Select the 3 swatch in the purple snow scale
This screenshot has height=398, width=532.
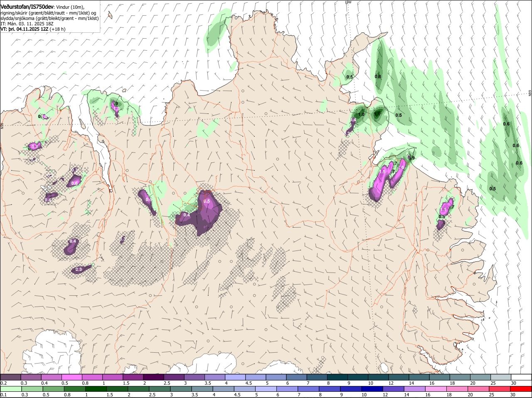194,377
